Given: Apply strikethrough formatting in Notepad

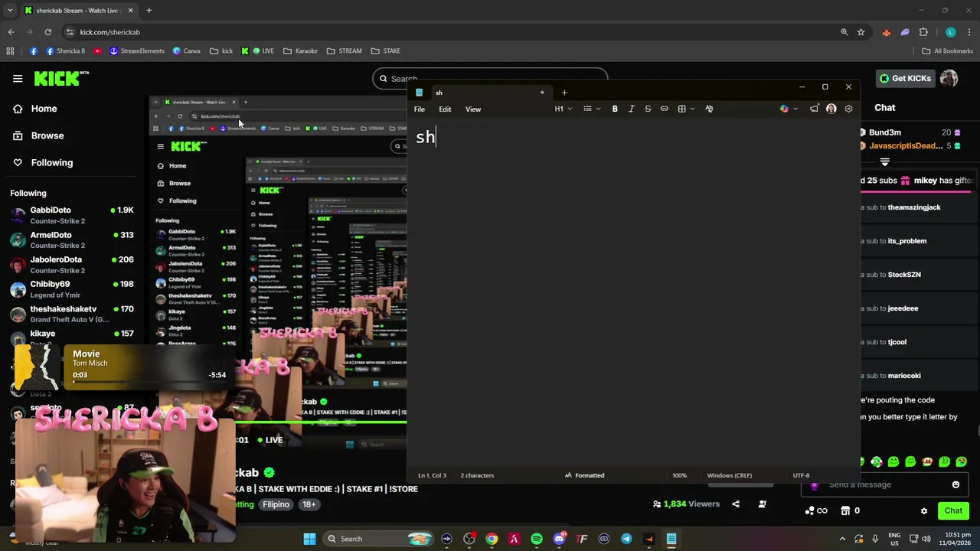Looking at the screenshot, I should (x=648, y=109).
